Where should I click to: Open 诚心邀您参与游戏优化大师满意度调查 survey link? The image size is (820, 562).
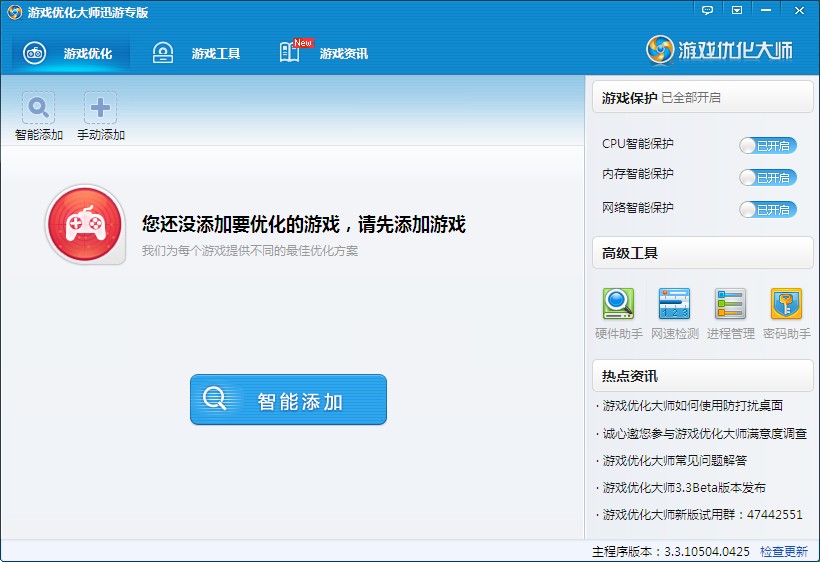(x=704, y=434)
